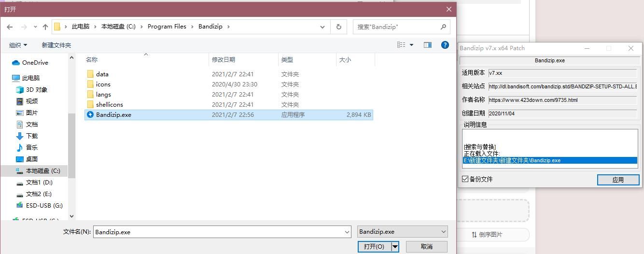Refresh the Bandizip folder view
The width and height of the screenshot is (644, 254).
[339, 27]
